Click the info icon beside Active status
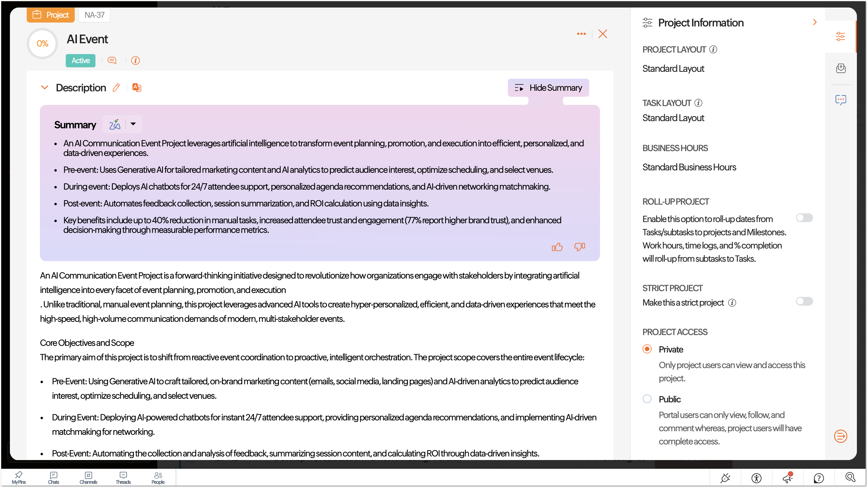Viewport: 868px width, 488px height. tap(135, 60)
